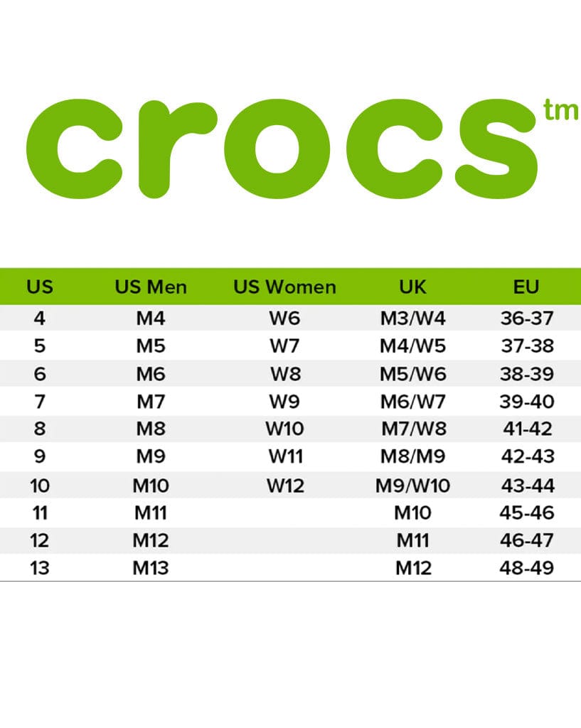Click the 36-37 EU size cell
This screenshot has width=581, height=728.
pyautogui.click(x=527, y=318)
